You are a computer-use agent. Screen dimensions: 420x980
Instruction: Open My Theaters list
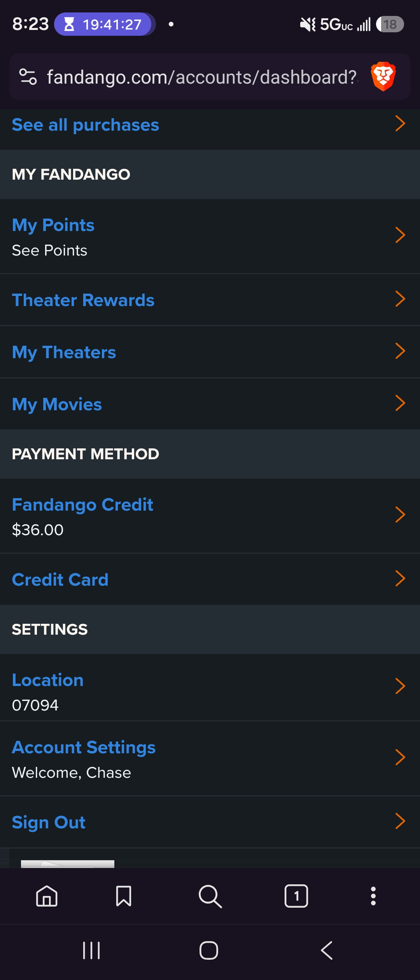[210, 352]
